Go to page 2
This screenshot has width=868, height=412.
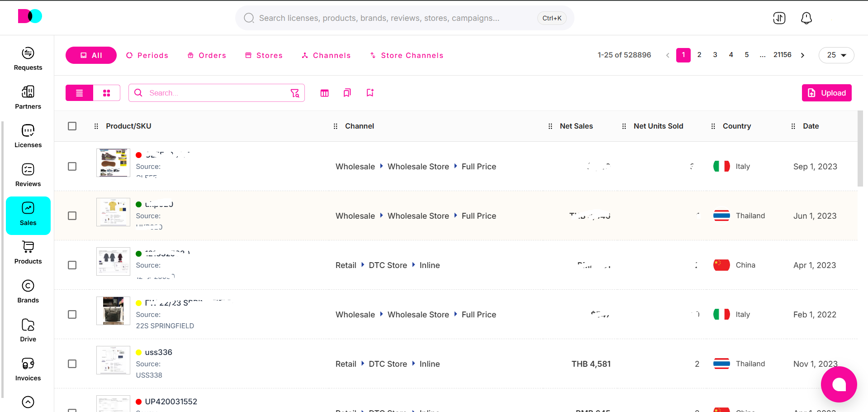(699, 55)
